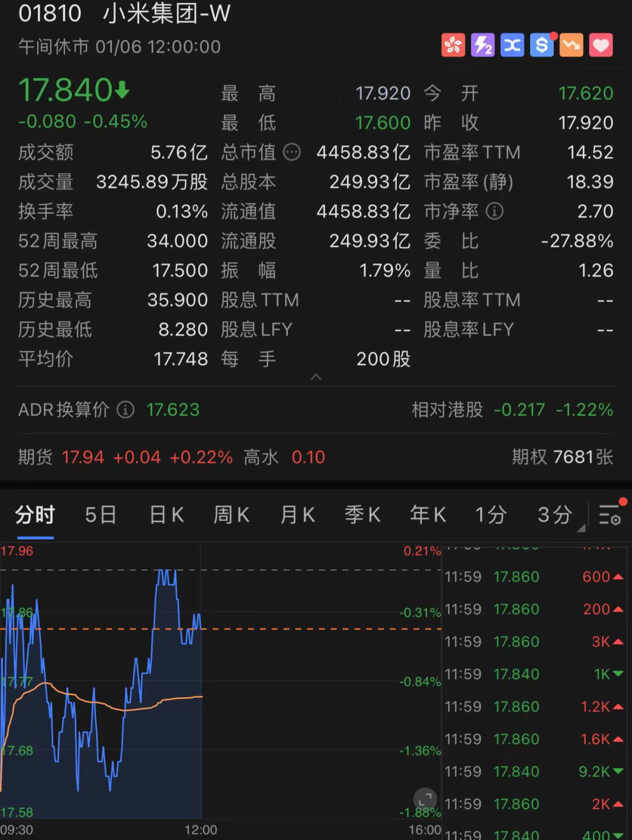Switch to 年K chart tab
Screen dimensions: 632x840
coord(428,515)
